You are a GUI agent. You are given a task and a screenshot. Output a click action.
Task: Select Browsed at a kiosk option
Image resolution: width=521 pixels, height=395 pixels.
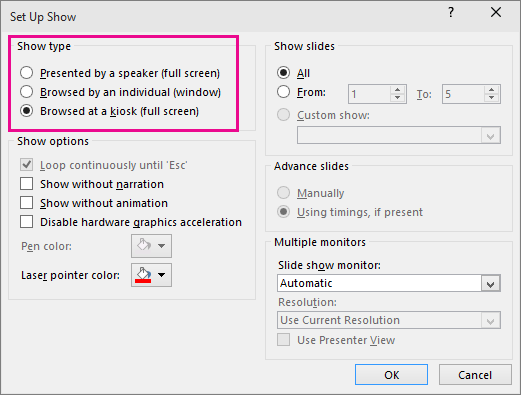click(26, 111)
